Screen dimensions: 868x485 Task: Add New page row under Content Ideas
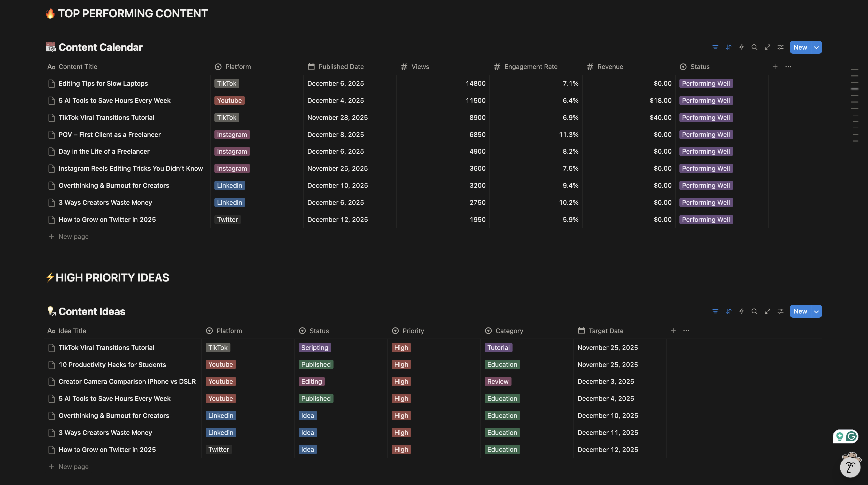(73, 466)
